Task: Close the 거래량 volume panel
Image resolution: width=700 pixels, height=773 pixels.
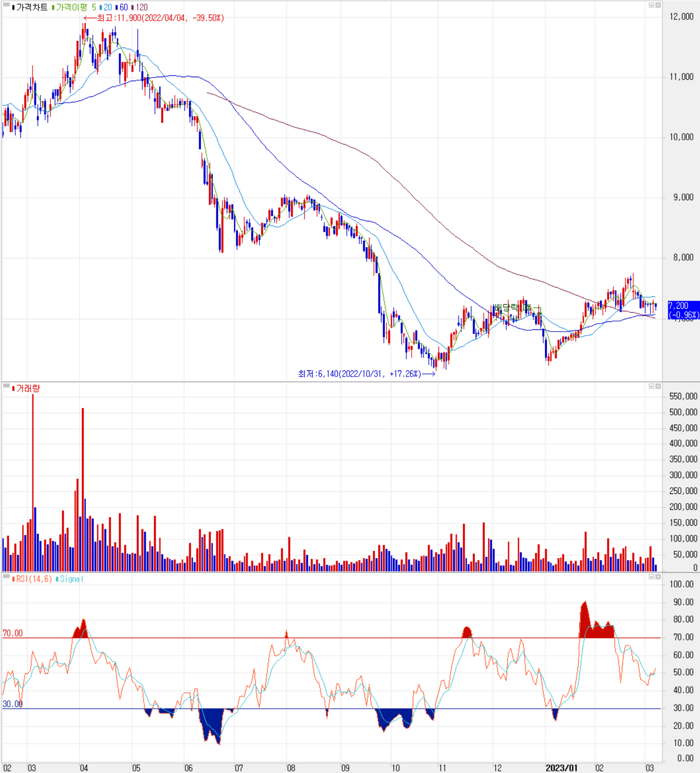Action: (x=658, y=386)
